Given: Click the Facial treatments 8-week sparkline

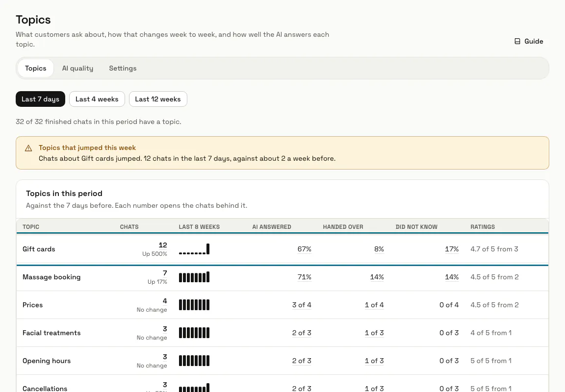Looking at the screenshot, I should [x=194, y=333].
